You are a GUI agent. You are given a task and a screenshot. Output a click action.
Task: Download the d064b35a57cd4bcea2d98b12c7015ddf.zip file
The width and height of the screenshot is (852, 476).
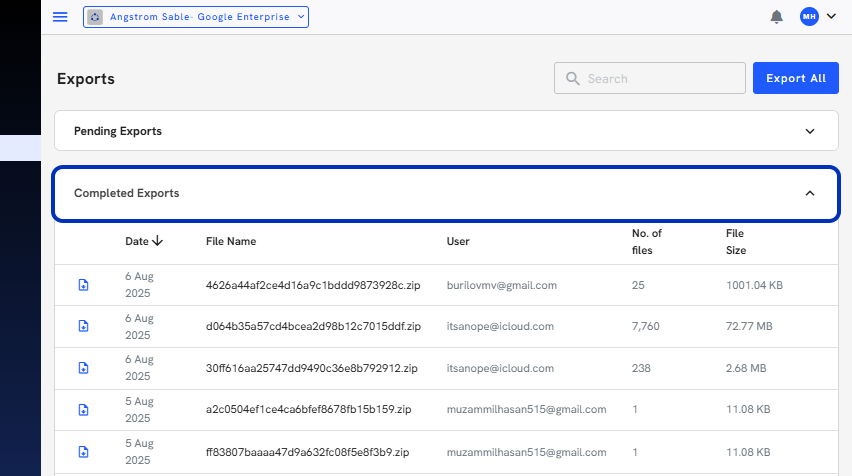pyautogui.click(x=83, y=326)
